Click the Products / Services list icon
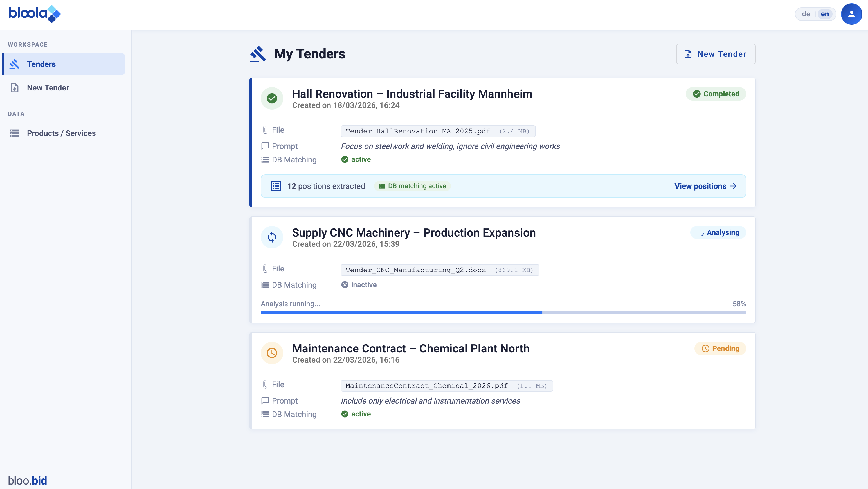 point(15,133)
